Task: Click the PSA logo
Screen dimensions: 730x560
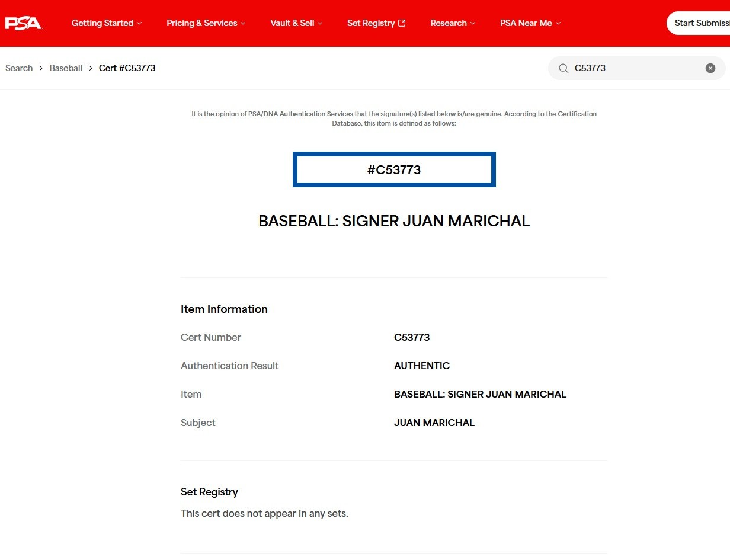Action: pyautogui.click(x=24, y=23)
